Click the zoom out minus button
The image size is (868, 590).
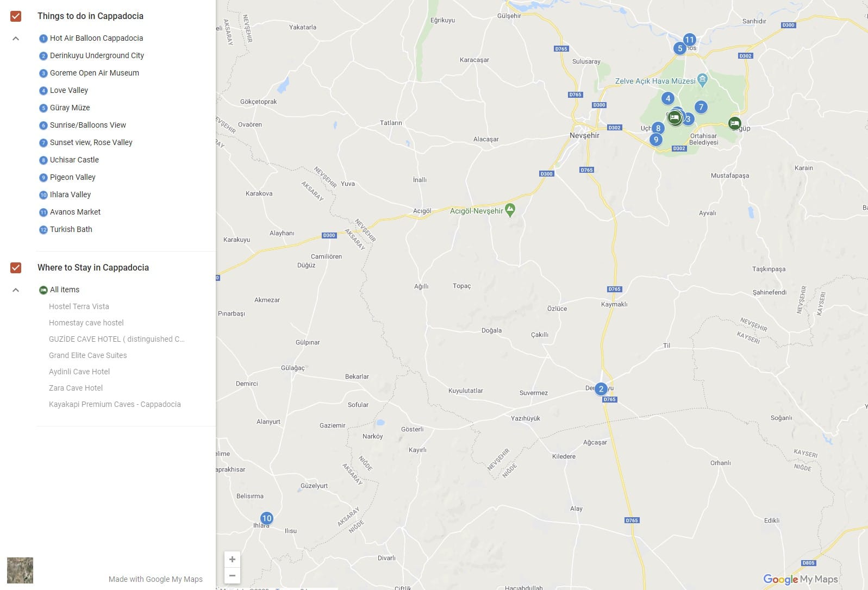(x=232, y=575)
